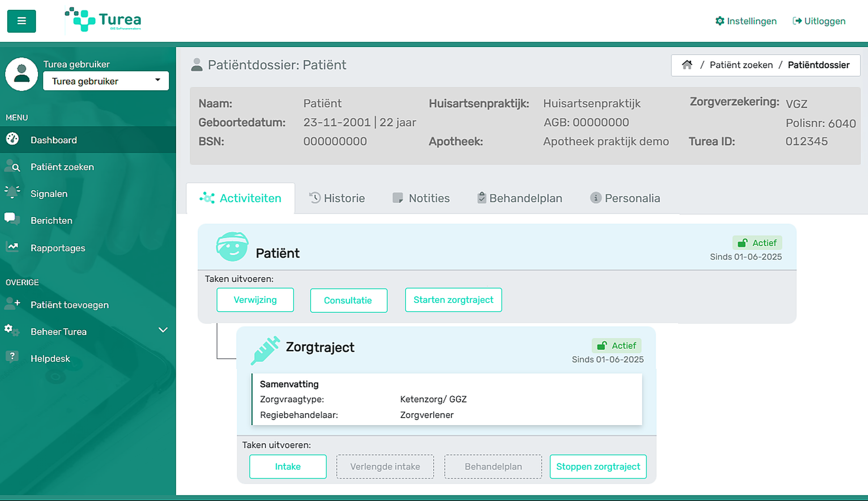Open Berichten in the sidebar
The image size is (868, 501).
(x=88, y=221)
